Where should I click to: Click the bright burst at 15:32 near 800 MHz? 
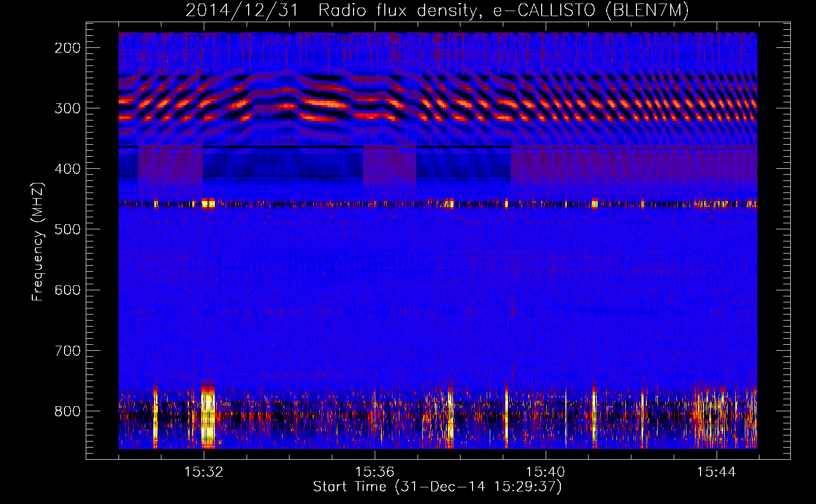208,417
